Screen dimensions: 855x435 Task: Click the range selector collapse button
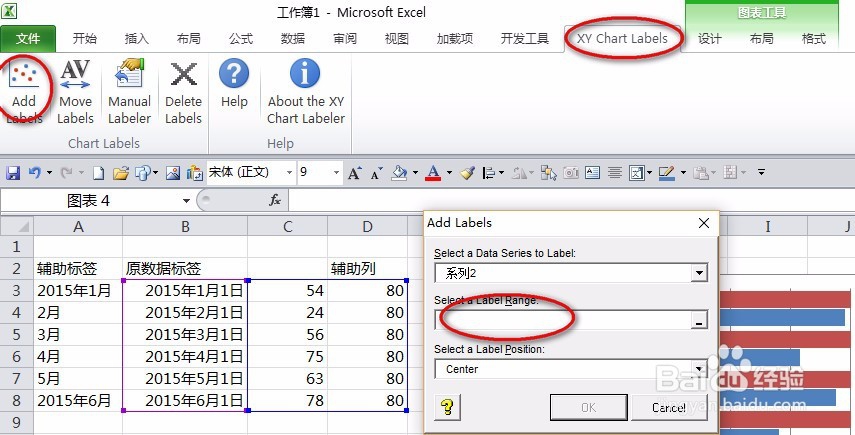click(x=699, y=320)
